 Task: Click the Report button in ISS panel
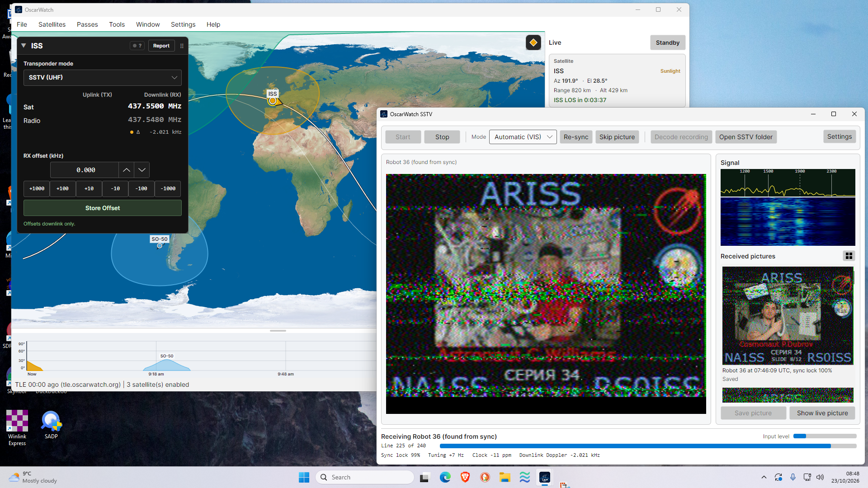161,46
